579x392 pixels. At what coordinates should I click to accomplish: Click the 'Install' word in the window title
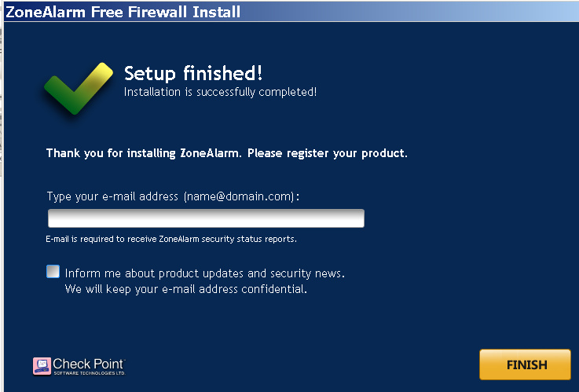(216, 12)
